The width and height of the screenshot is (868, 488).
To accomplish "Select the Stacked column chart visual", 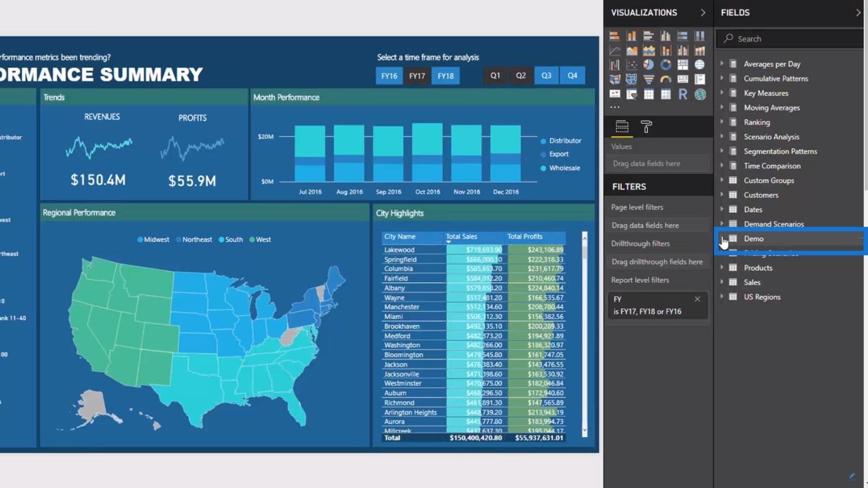I will (x=631, y=36).
